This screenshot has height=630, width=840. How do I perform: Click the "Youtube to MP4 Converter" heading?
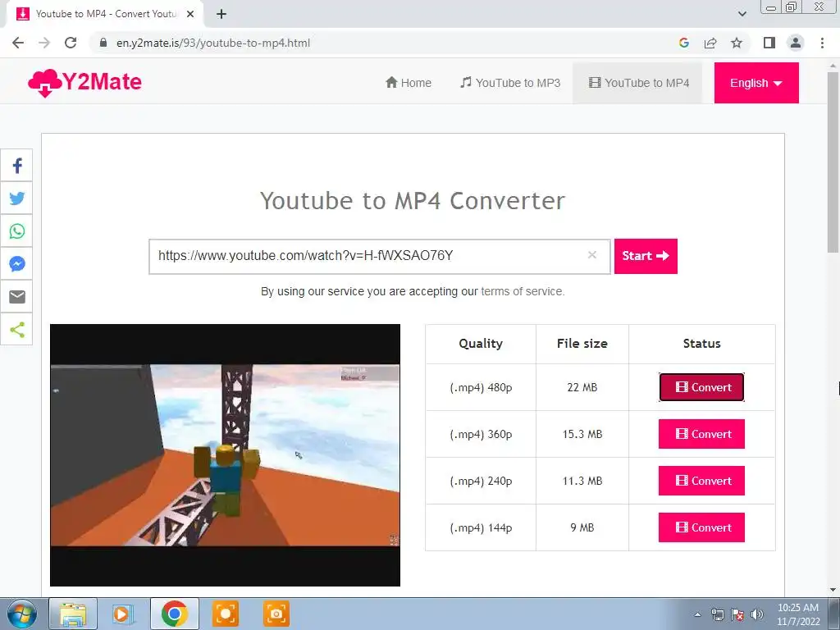(x=413, y=201)
